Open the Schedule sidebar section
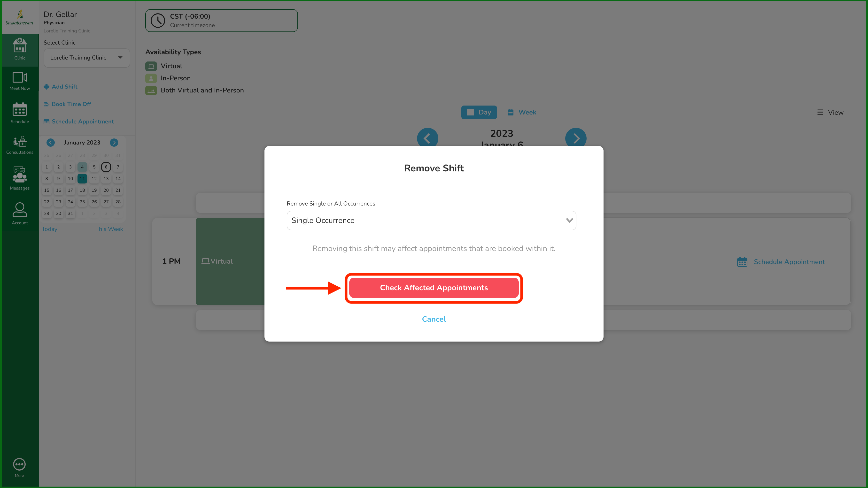 pyautogui.click(x=20, y=113)
